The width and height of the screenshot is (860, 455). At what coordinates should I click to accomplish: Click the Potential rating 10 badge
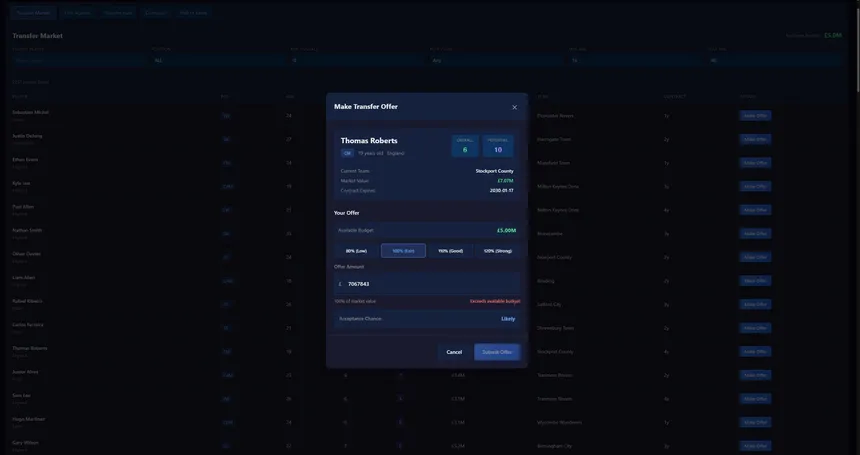click(498, 146)
